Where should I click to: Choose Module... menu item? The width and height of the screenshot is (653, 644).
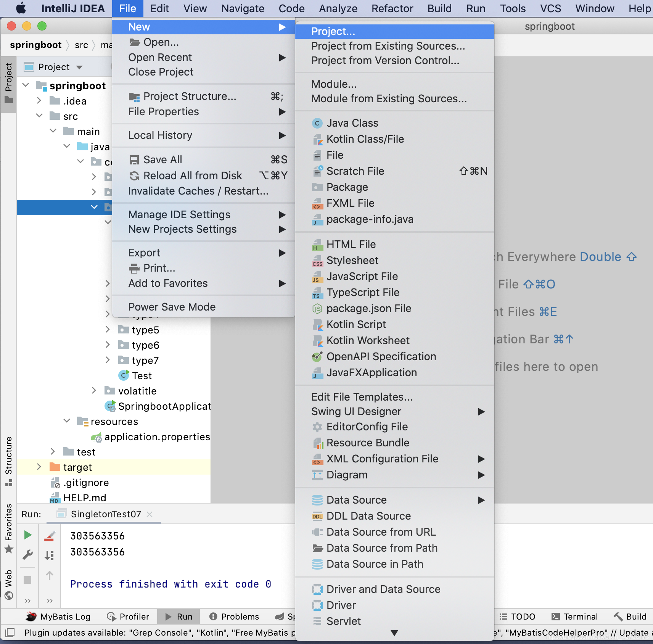pos(395,84)
